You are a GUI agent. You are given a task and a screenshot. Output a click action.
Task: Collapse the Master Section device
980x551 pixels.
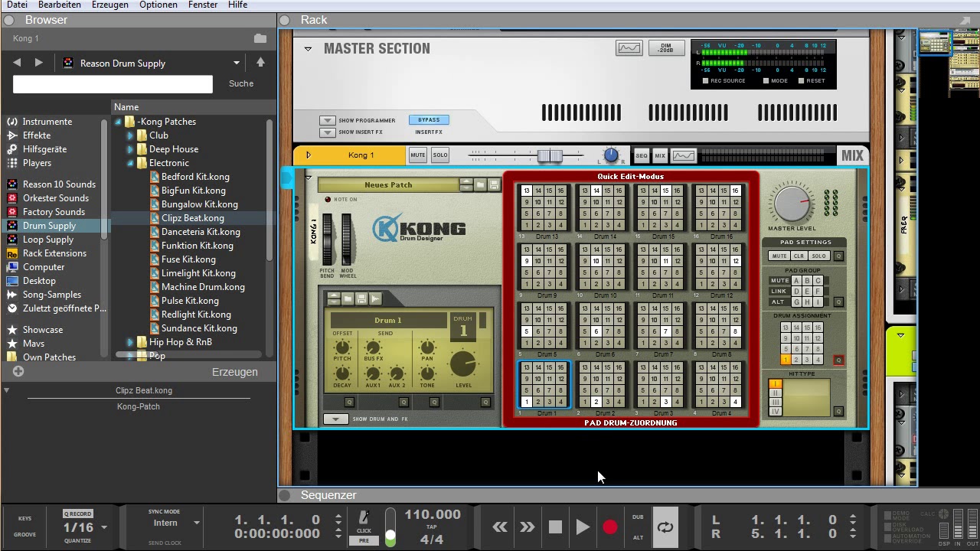pyautogui.click(x=308, y=49)
